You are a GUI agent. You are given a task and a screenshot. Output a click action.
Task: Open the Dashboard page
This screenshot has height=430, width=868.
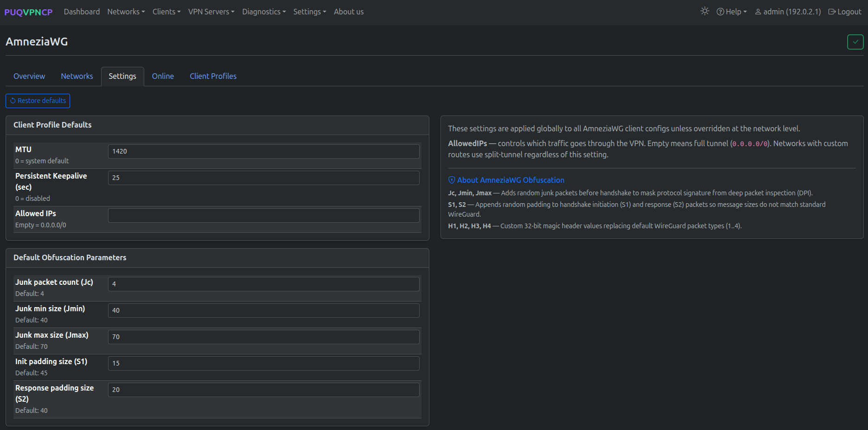point(82,12)
